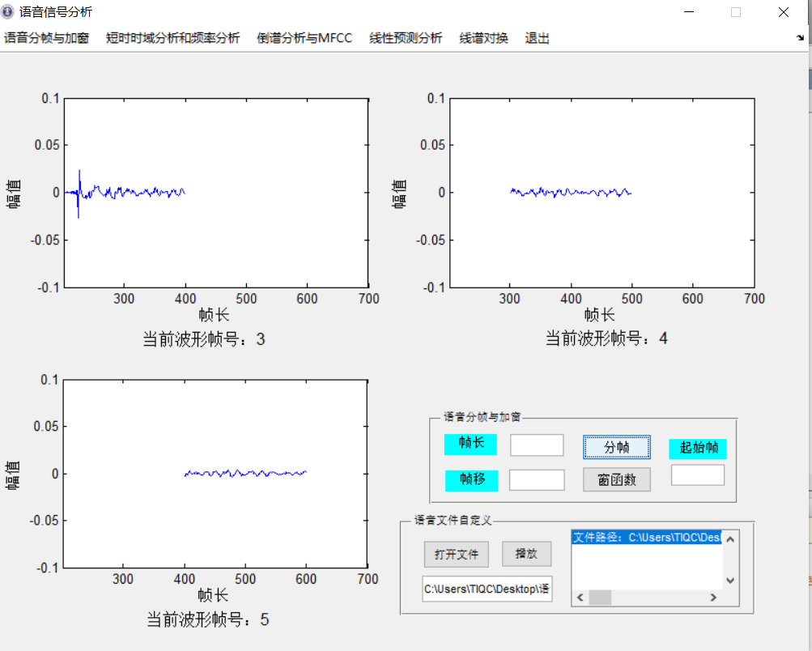Click the listbox scroll down arrow

pyautogui.click(x=731, y=581)
